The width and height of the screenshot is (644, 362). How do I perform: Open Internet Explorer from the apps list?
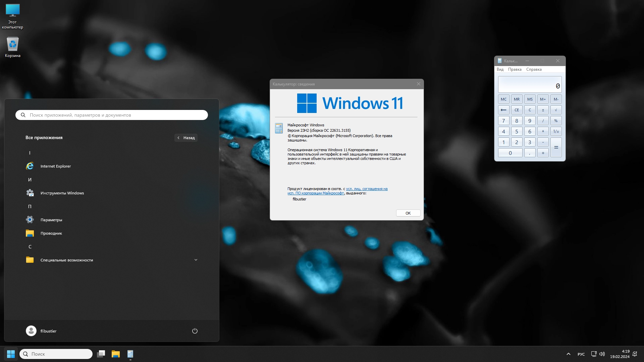click(55, 166)
